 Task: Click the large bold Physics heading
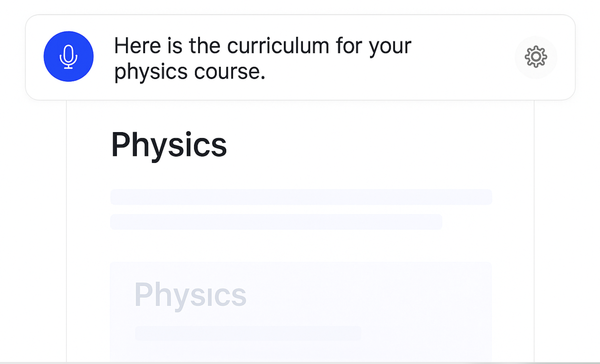coord(169,145)
